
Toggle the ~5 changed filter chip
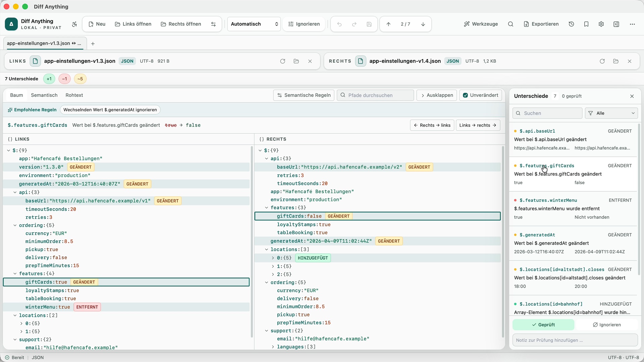(80, 79)
